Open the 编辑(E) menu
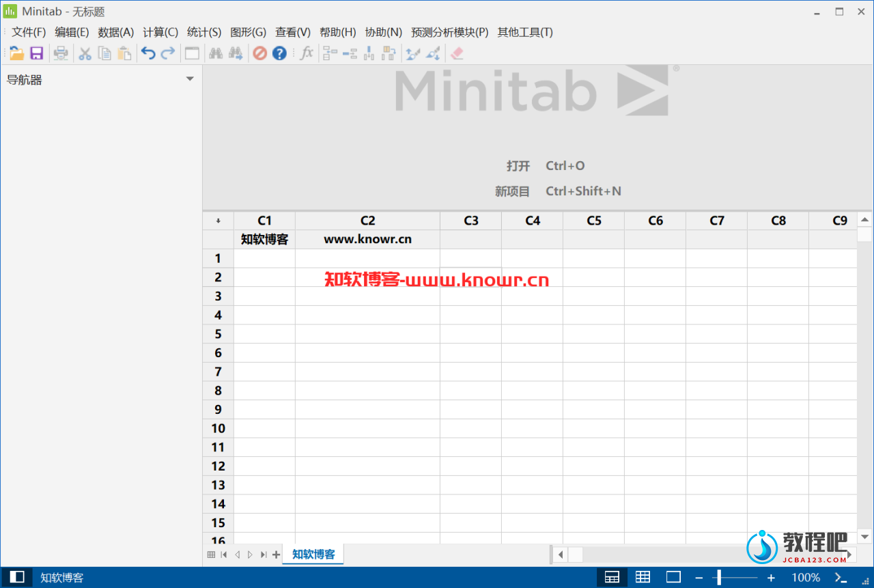Image resolution: width=874 pixels, height=588 pixels. (x=72, y=32)
